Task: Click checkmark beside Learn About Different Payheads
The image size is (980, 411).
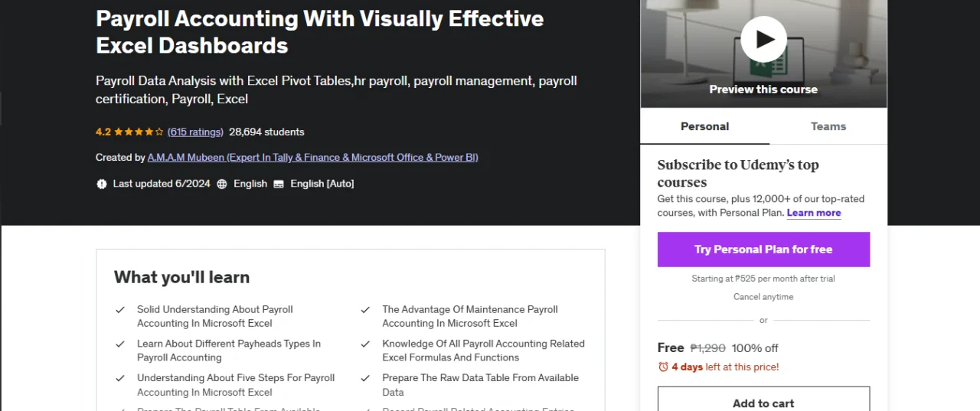Action: (120, 344)
